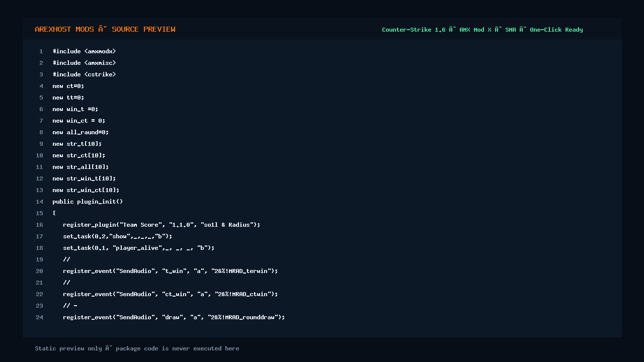Click line number 1 in the gutter
Viewport: 644px width, 362px height.
point(41,51)
